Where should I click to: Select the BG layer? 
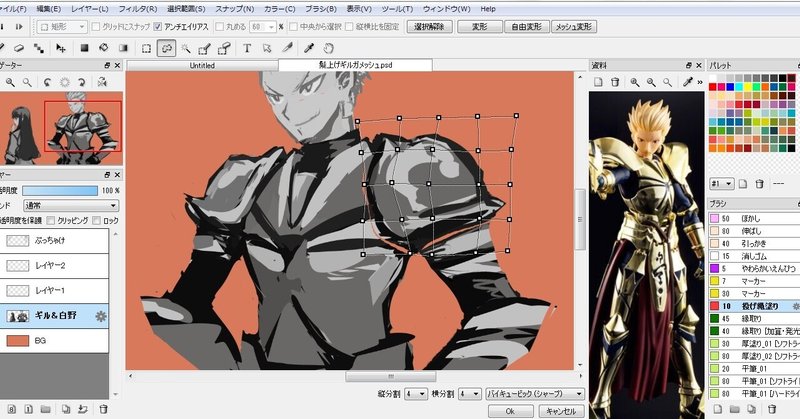pos(54,341)
